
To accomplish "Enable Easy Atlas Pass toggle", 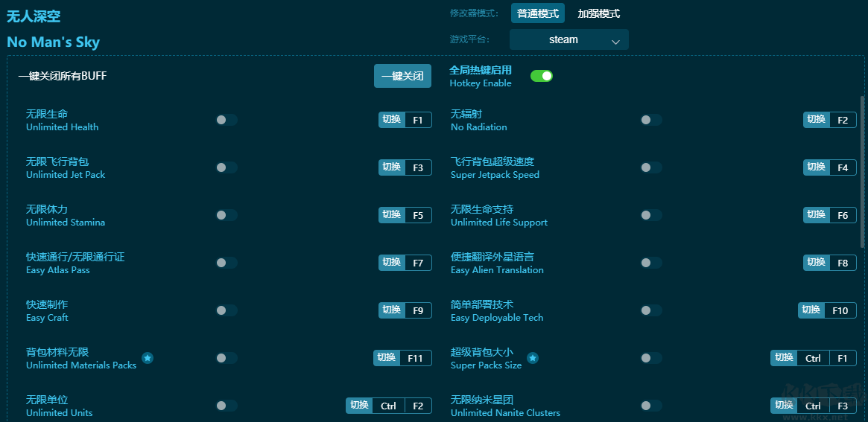I will [226, 263].
